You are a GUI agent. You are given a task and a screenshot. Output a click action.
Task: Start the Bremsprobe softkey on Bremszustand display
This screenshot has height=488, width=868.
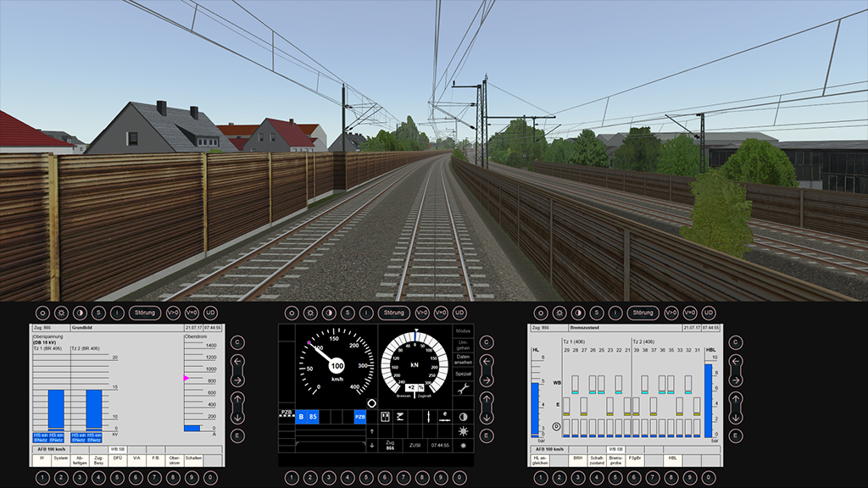click(615, 460)
